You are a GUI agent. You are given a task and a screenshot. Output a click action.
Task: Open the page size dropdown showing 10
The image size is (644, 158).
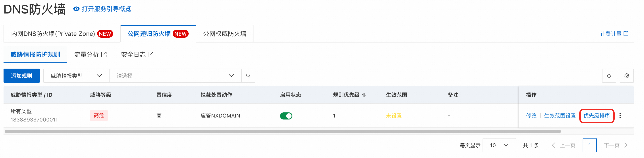tap(499, 145)
